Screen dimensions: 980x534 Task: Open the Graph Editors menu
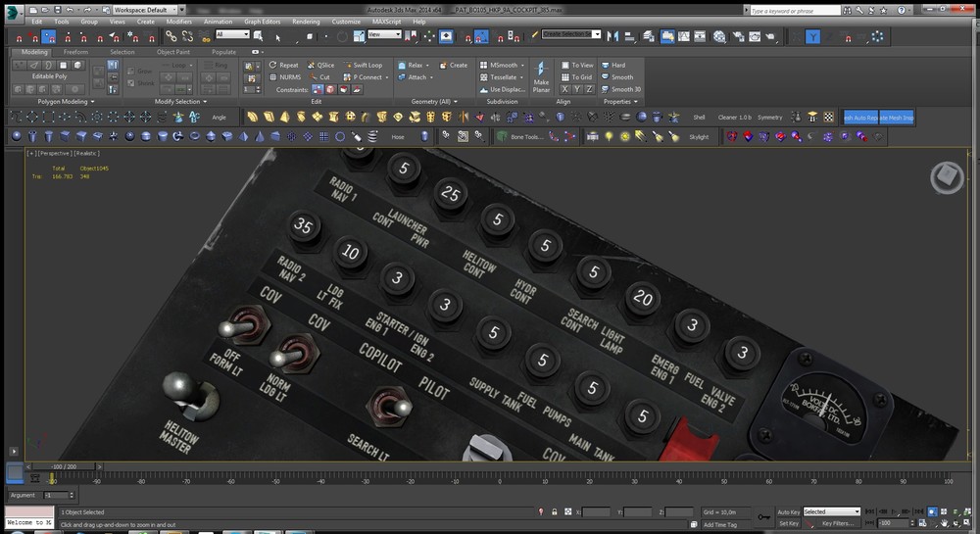[262, 22]
